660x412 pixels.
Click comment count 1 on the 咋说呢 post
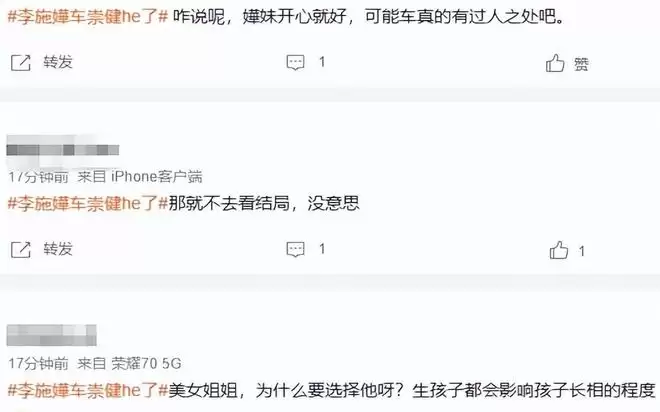[322, 62]
